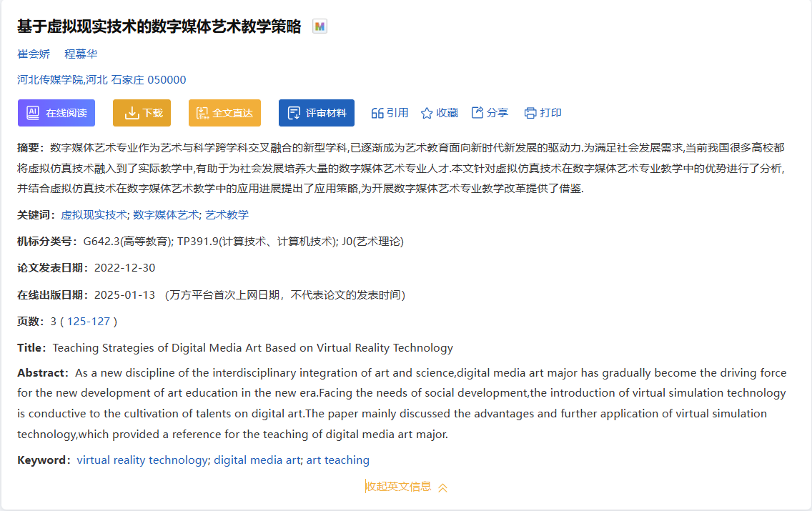Open author 崔会娇 profile link
The image size is (812, 511).
(34, 54)
